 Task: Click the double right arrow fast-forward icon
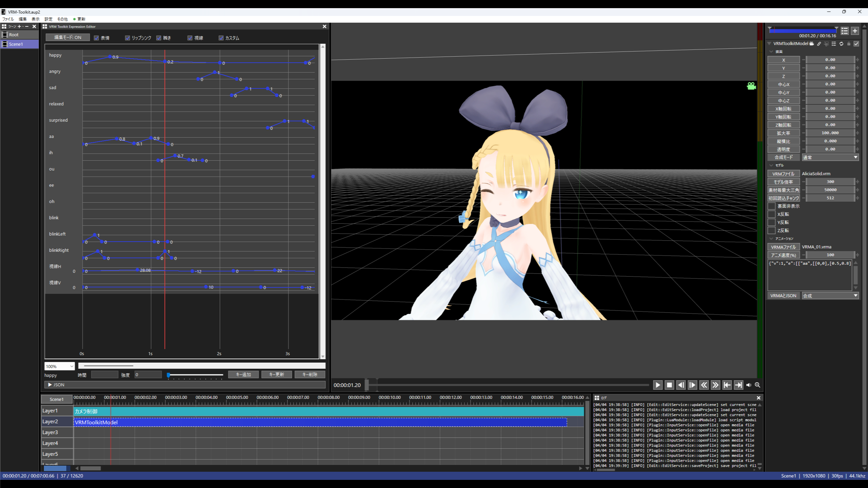[715, 385]
